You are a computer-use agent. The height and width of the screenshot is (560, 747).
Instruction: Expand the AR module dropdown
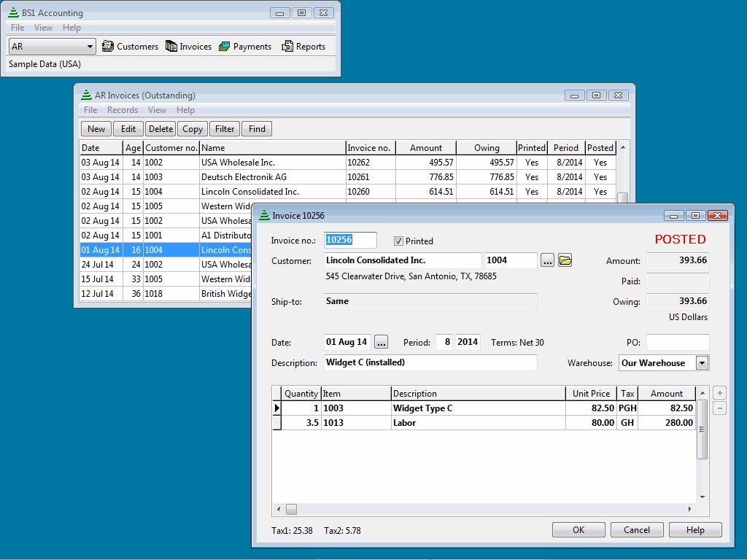[90, 47]
